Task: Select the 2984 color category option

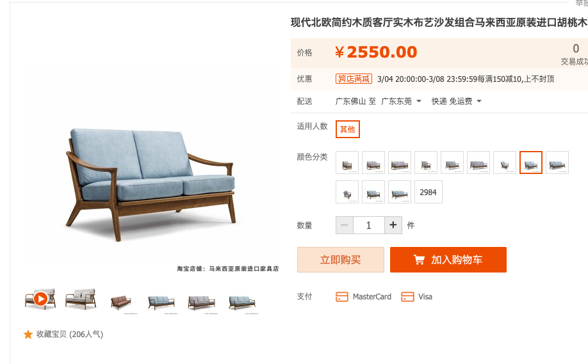Action: [428, 192]
